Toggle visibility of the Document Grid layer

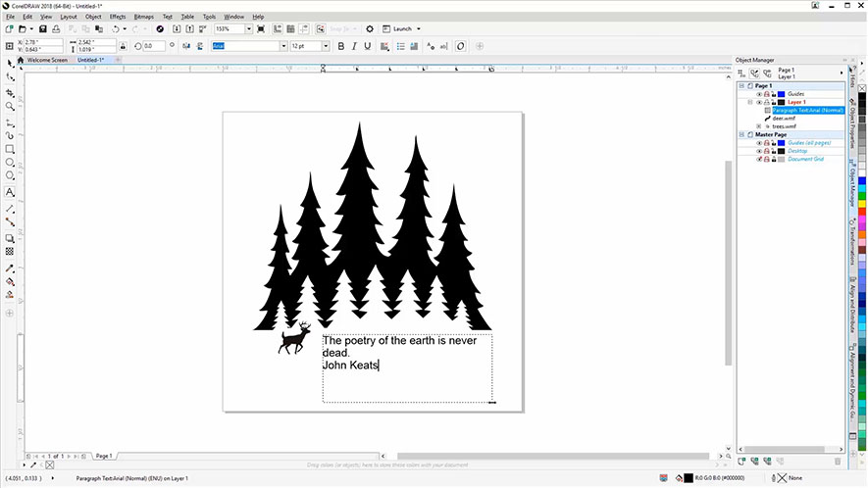click(x=759, y=159)
